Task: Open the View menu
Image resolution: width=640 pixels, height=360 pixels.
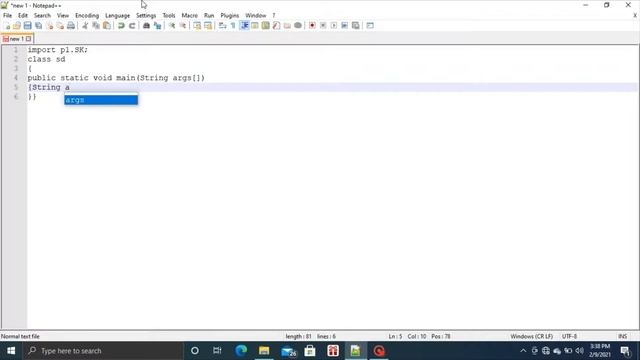Action: coord(62,16)
